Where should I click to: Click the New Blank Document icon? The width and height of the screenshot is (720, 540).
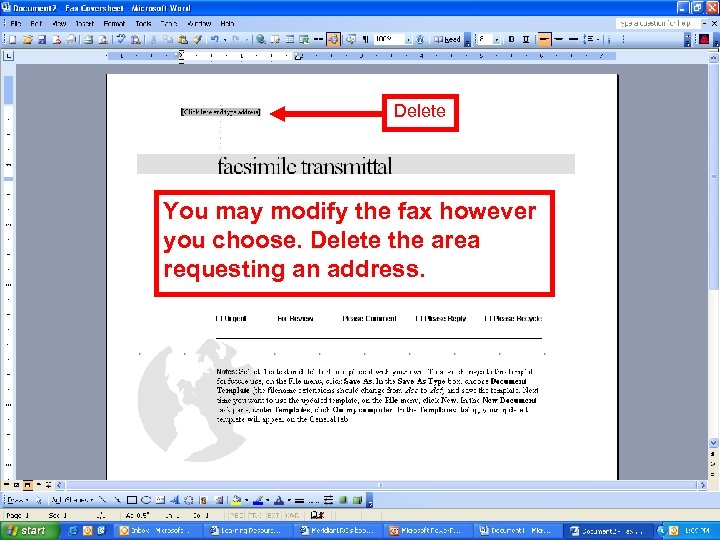coord(12,40)
